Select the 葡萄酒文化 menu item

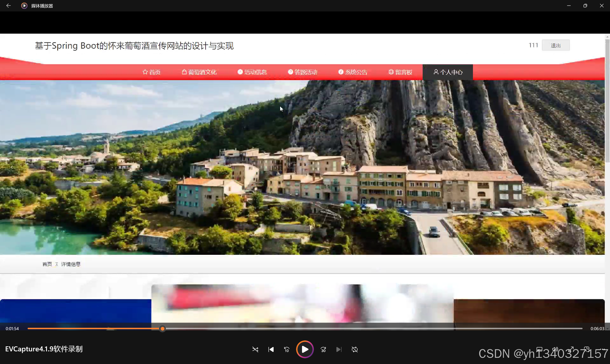(x=199, y=72)
